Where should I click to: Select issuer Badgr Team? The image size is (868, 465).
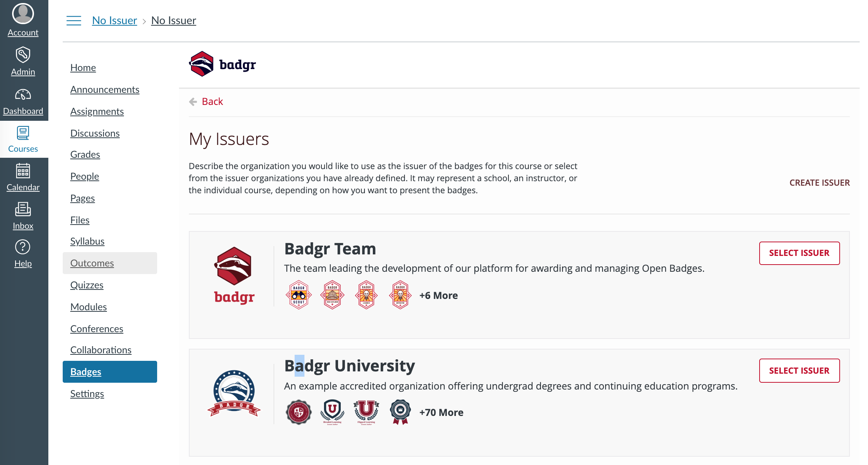(x=799, y=253)
